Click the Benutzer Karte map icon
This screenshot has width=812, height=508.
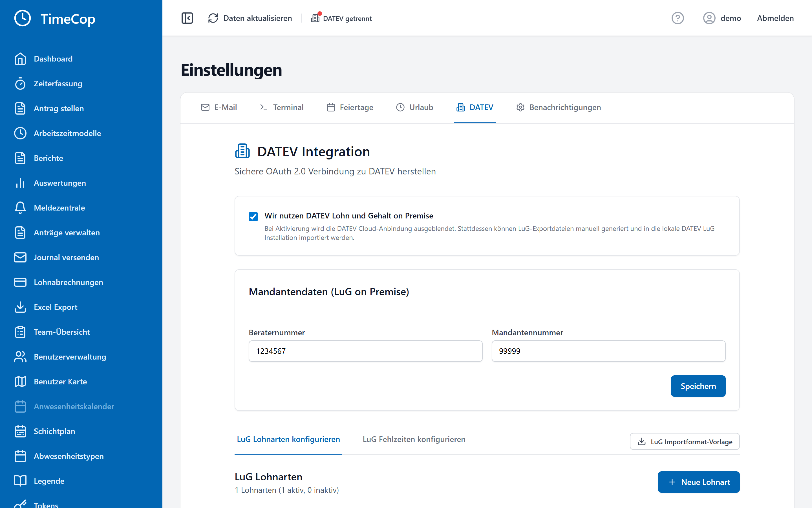[20, 382]
